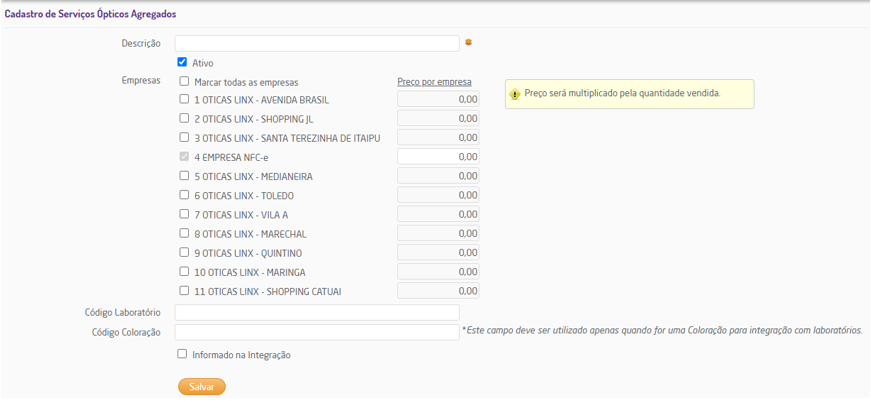Image resolution: width=871 pixels, height=403 pixels.
Task: Check the 8 OTICAS LINX - MARECHAL box
Action: pyautogui.click(x=184, y=233)
